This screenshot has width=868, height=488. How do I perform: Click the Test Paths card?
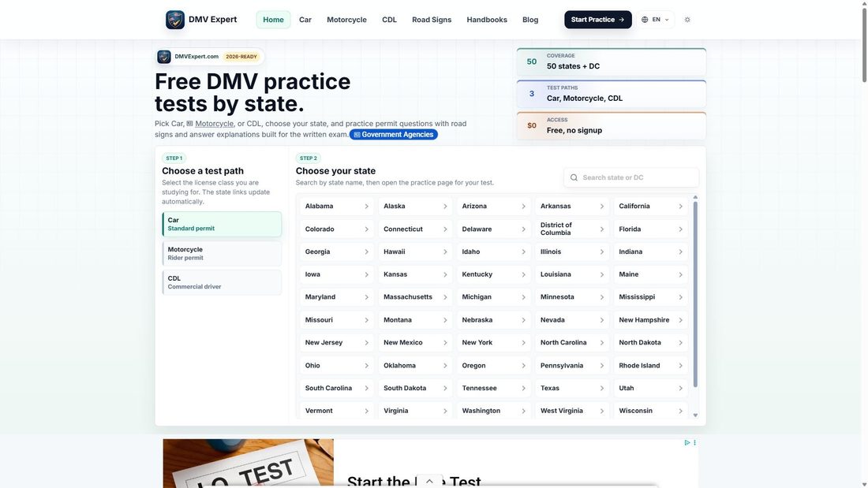[611, 94]
